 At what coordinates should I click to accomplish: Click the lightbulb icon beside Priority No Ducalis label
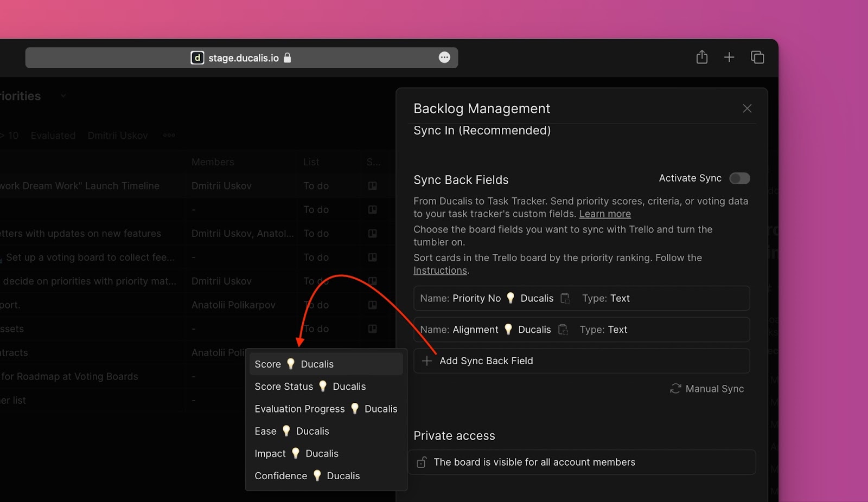pos(510,298)
